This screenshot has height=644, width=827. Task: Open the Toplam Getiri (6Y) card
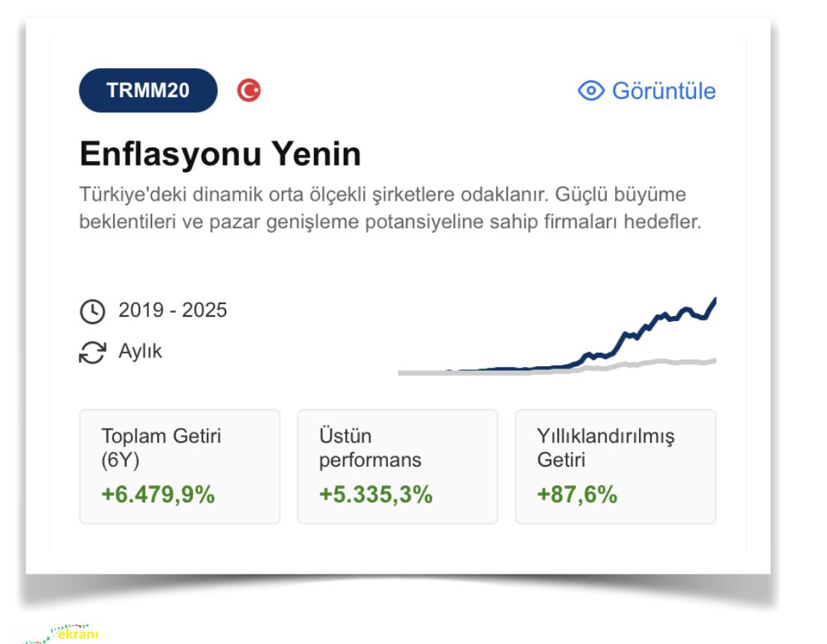[x=180, y=467]
